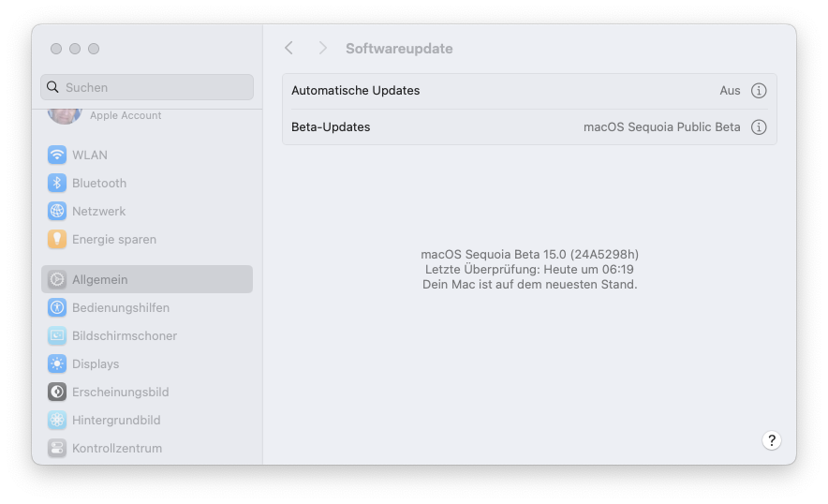This screenshot has height=504, width=828.
Task: Click the Energie sparen lightbulb icon
Action: [57, 240]
